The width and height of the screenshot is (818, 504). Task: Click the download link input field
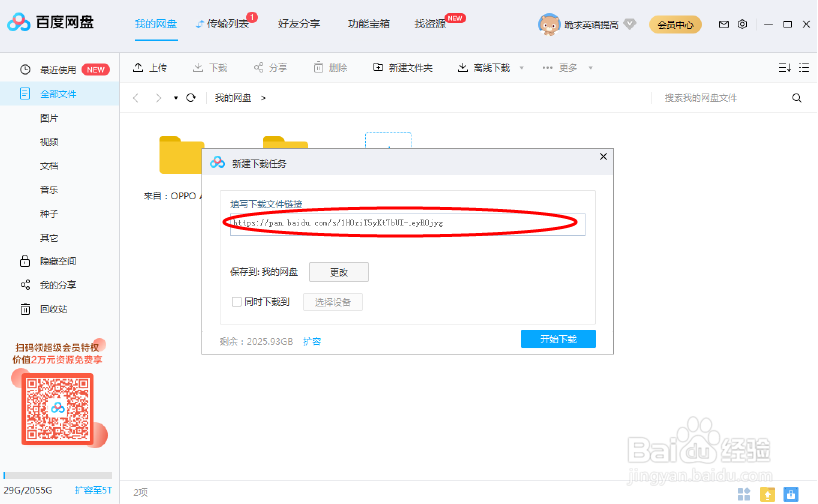click(408, 224)
